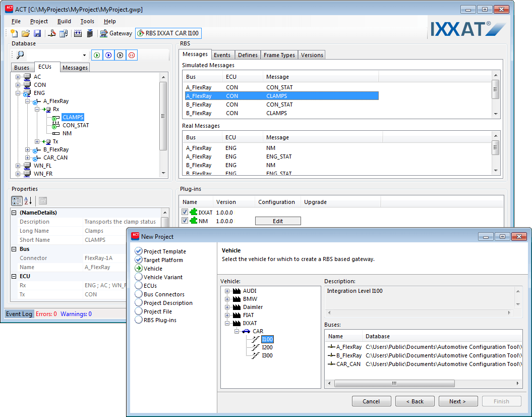Click the Simulated Messages down scroll arrow
The height and width of the screenshot is (417, 532).
496,114
